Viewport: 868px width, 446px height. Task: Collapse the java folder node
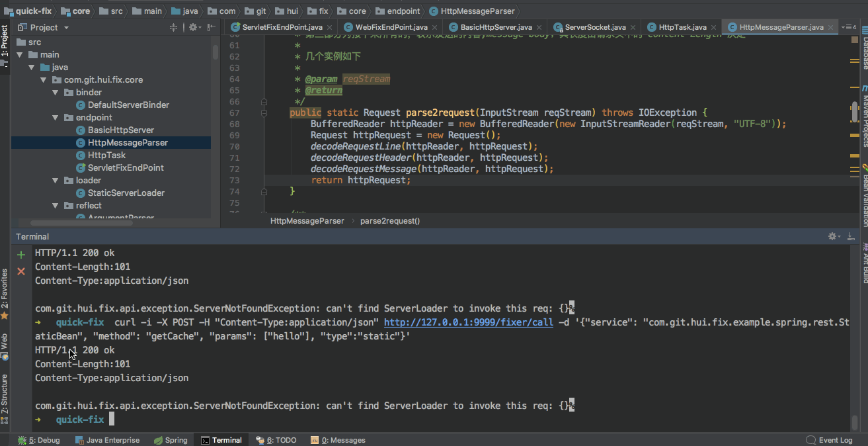click(31, 67)
